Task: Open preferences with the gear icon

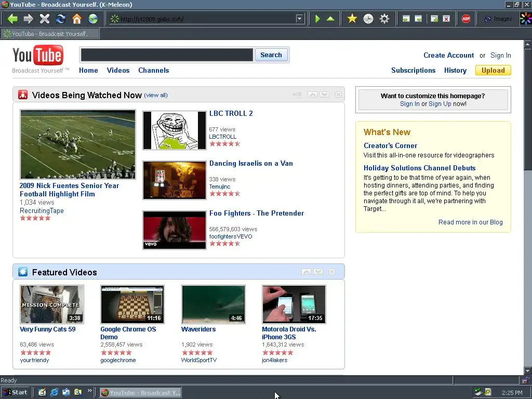Action: point(384,19)
